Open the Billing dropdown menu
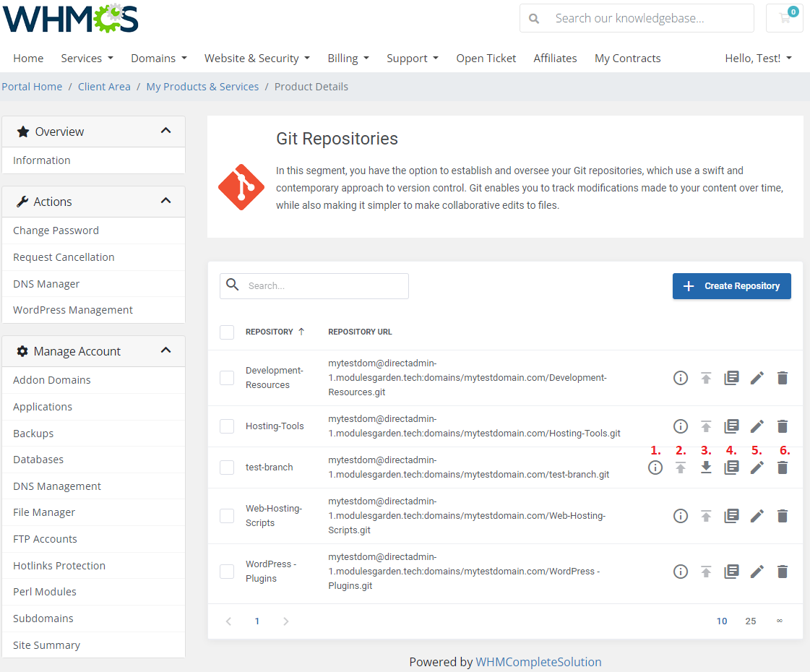The height and width of the screenshot is (672, 810). [x=348, y=59]
